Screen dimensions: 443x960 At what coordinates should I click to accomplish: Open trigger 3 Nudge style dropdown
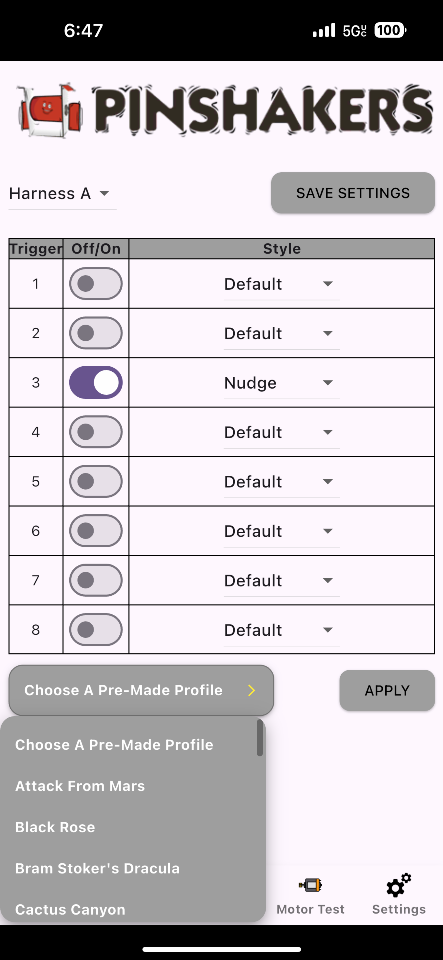pos(281,383)
